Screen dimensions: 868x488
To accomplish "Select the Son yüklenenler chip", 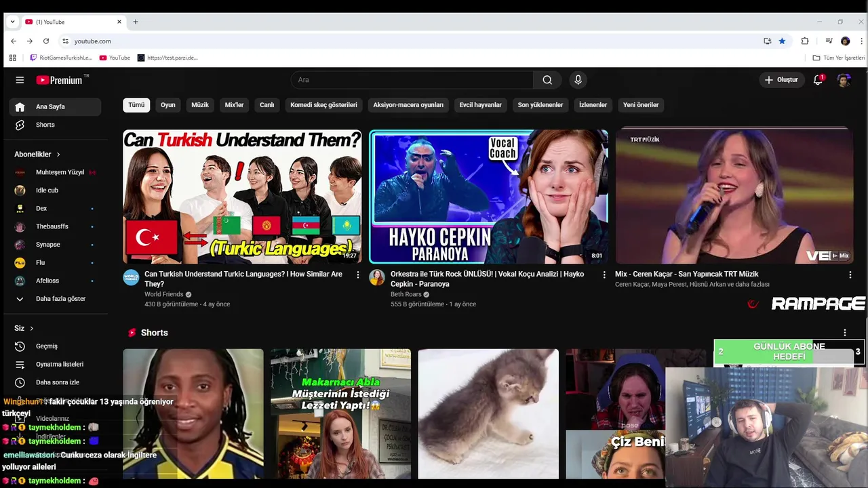I will coord(540,105).
